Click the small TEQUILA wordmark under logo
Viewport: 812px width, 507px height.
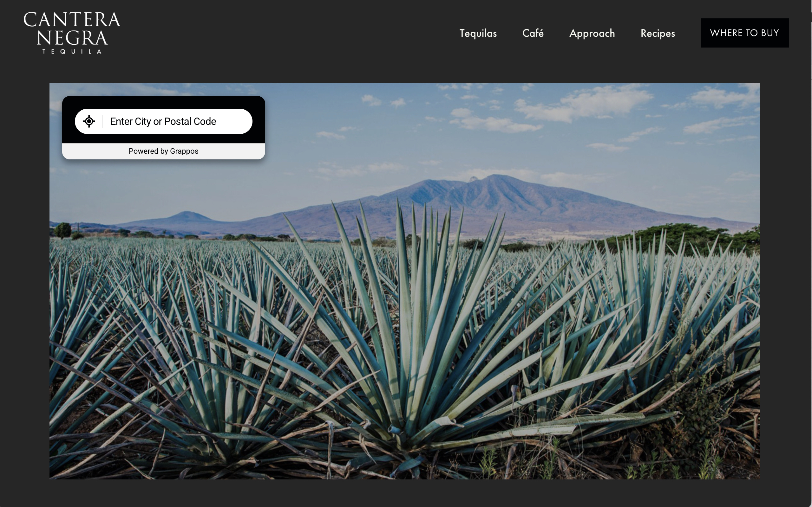tap(72, 51)
